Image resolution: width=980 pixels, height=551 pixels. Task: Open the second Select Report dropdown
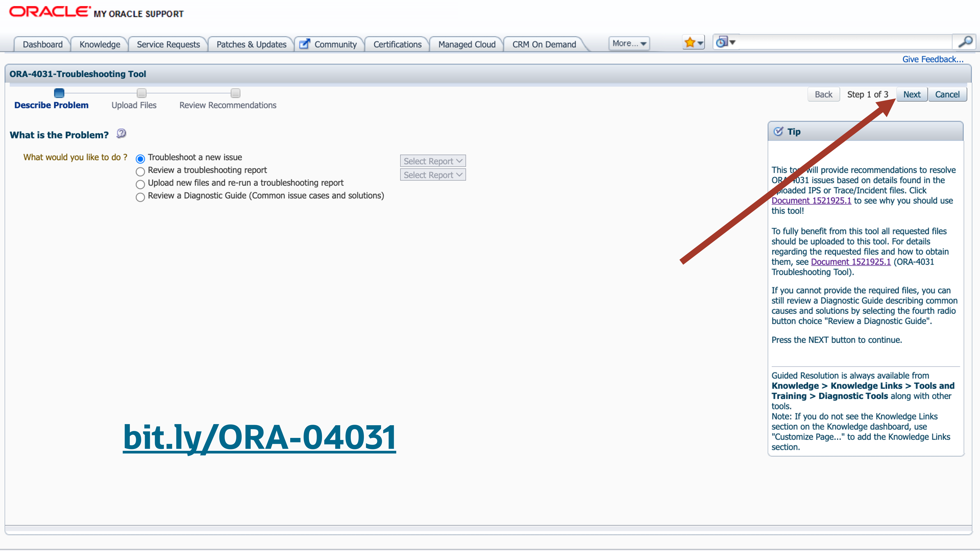coord(433,175)
